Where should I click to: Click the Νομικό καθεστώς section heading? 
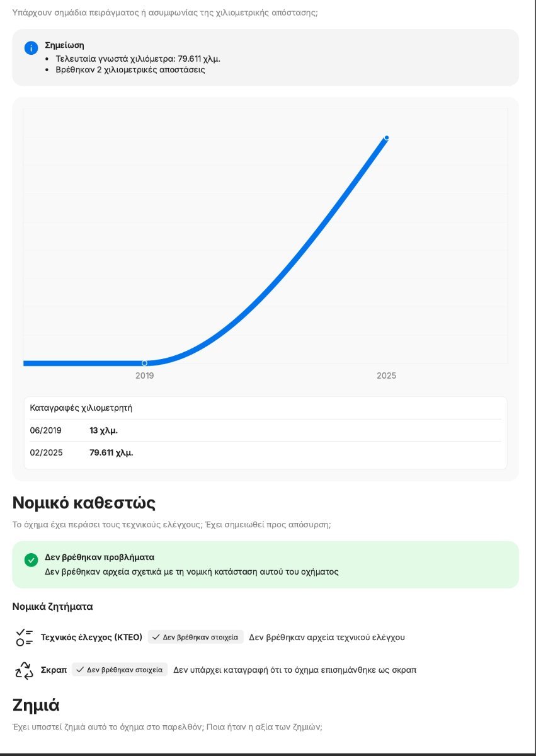[x=84, y=503]
